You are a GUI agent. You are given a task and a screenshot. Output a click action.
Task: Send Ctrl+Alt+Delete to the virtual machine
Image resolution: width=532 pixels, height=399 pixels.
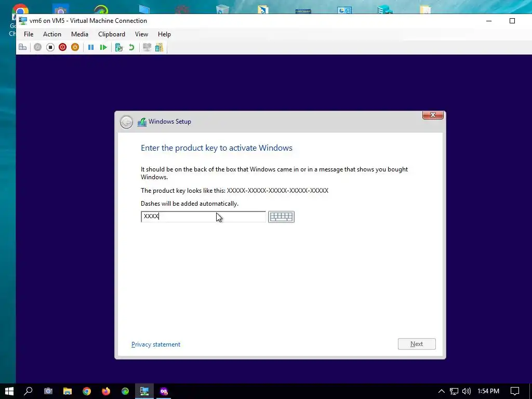click(23, 47)
